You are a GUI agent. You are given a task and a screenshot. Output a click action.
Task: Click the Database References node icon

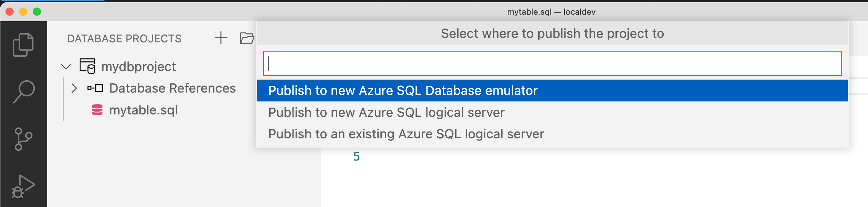tap(95, 88)
